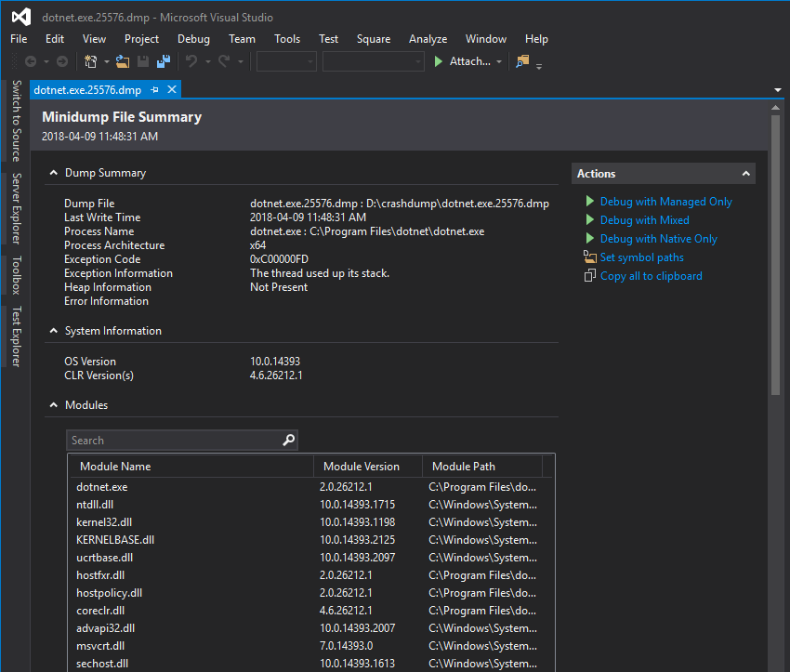
Task: Click inside the Modules search box
Action: point(177,440)
